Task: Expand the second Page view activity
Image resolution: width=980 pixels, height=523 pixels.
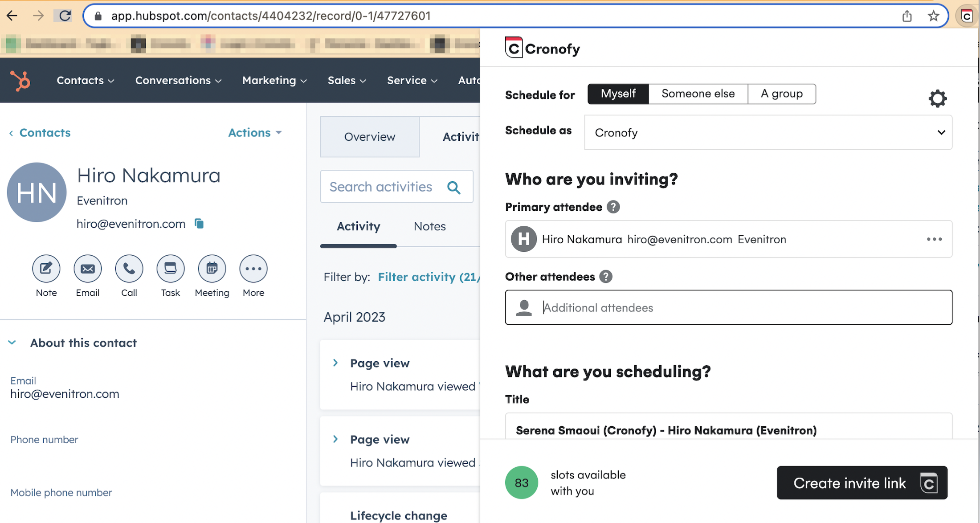Action: (335, 439)
